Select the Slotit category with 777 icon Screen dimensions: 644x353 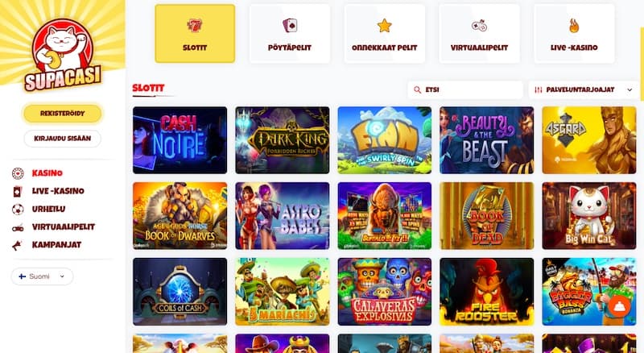tap(195, 34)
